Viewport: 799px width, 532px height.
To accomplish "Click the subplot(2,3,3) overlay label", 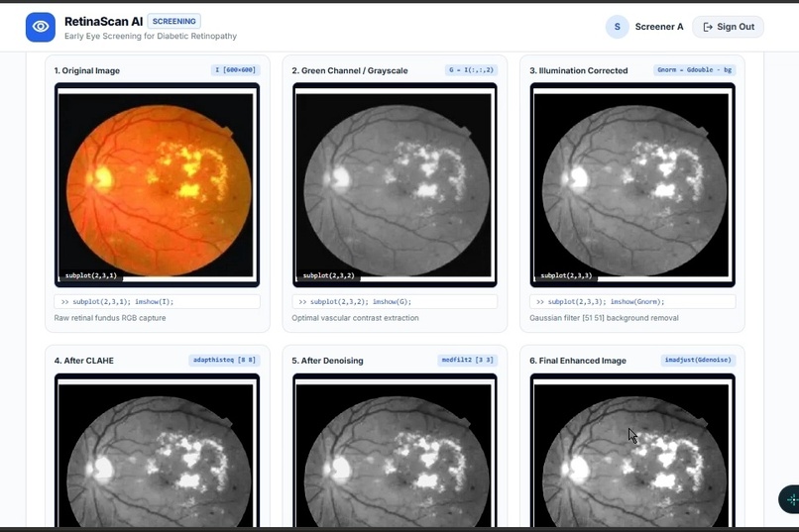I will pos(566,275).
